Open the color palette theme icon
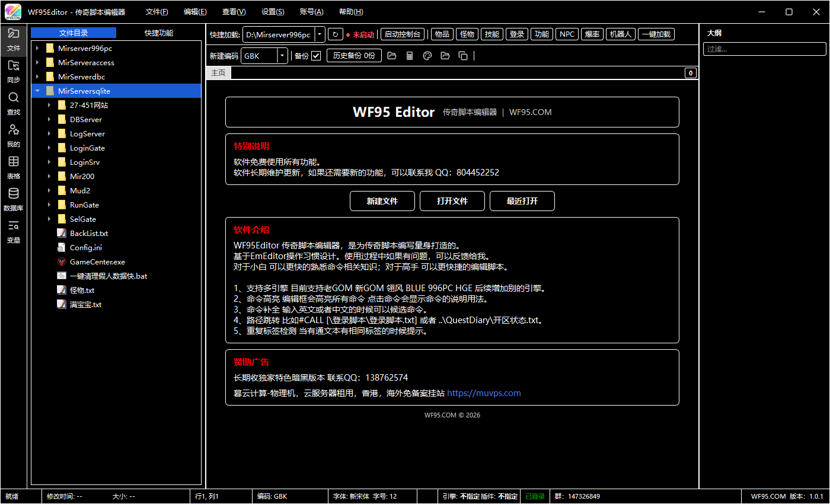830x504 pixels. pyautogui.click(x=427, y=56)
